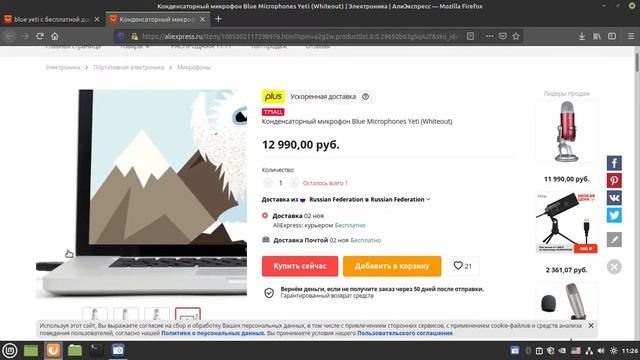Bookmark this page with the star icon
The height and width of the screenshot is (360, 640).
click(x=516, y=36)
